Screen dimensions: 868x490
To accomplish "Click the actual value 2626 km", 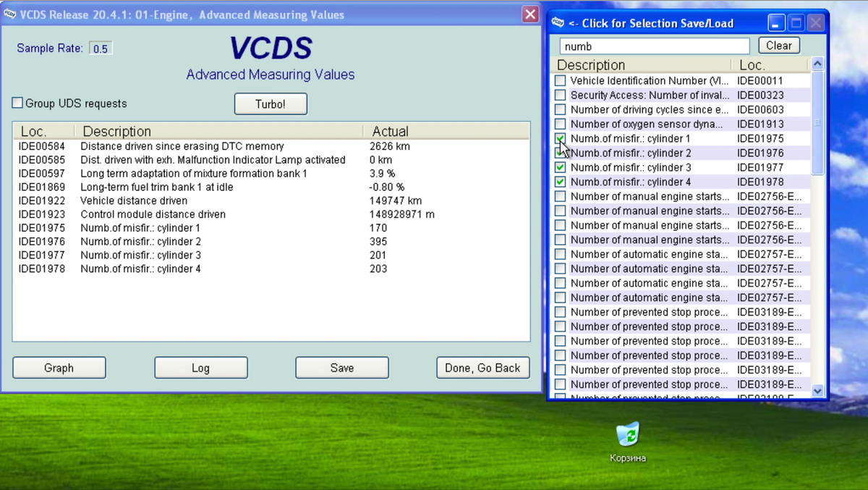I will (x=389, y=146).
